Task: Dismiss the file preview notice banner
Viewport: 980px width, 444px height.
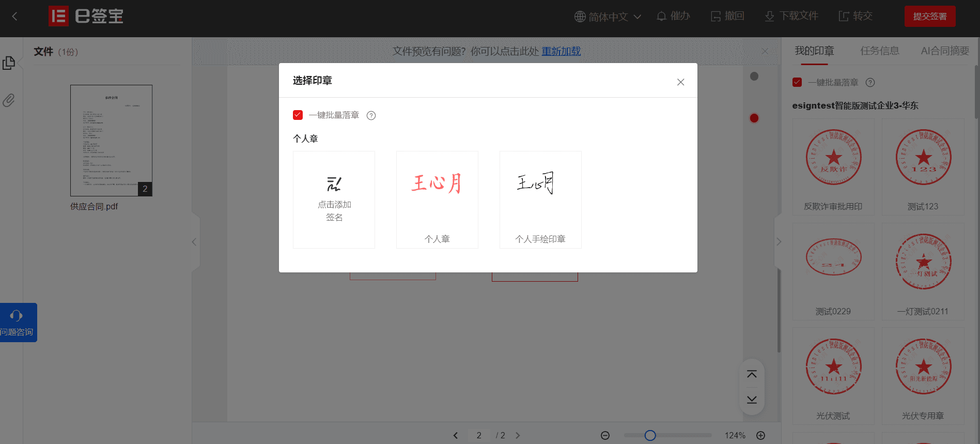Action: (765, 51)
